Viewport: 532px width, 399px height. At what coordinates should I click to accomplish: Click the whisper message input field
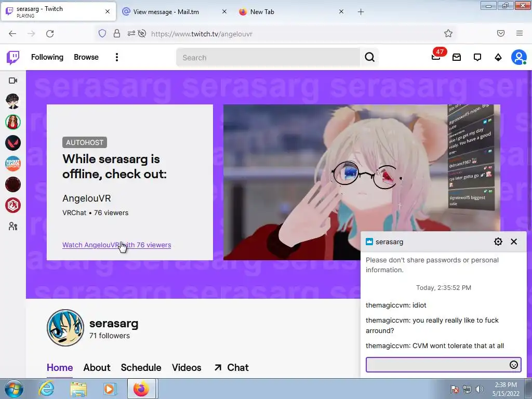pos(444,365)
